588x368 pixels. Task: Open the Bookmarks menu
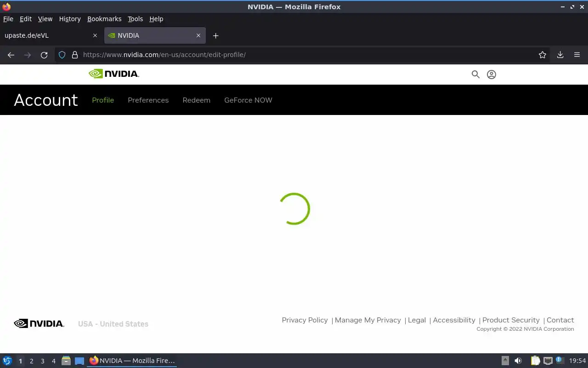pos(104,19)
